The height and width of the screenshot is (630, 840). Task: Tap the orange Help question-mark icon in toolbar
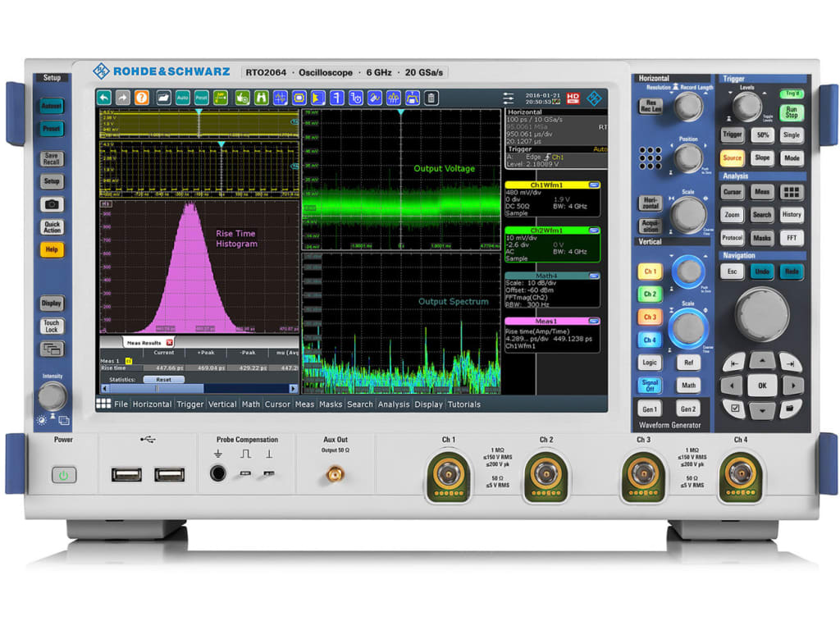[x=141, y=98]
